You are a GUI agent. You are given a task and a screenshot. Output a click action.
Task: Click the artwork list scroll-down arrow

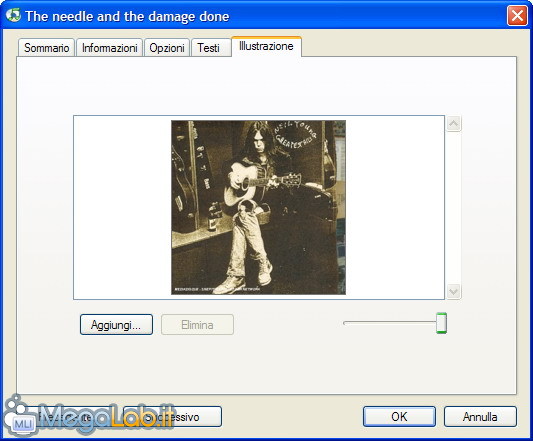pos(453,291)
